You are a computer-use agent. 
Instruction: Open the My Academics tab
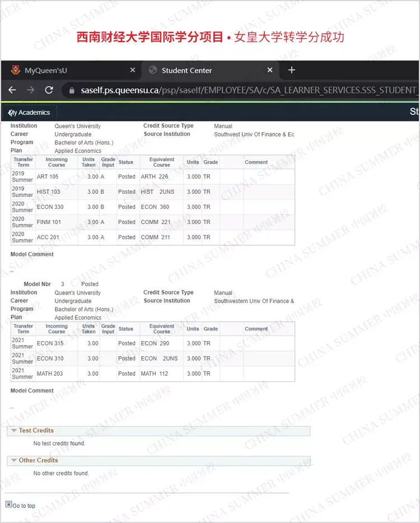[x=29, y=113]
